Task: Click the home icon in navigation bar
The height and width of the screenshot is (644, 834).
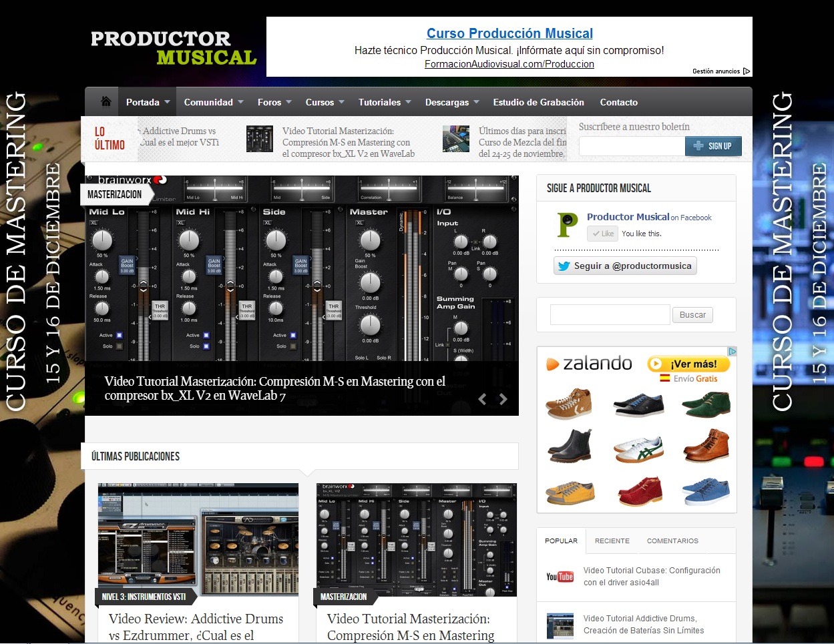Action: point(106,101)
